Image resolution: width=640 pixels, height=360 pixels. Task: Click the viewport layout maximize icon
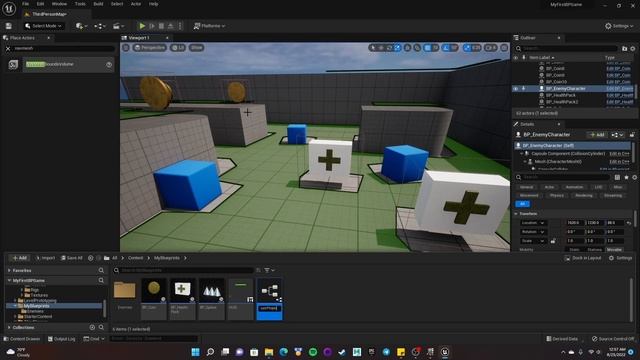pos(504,48)
